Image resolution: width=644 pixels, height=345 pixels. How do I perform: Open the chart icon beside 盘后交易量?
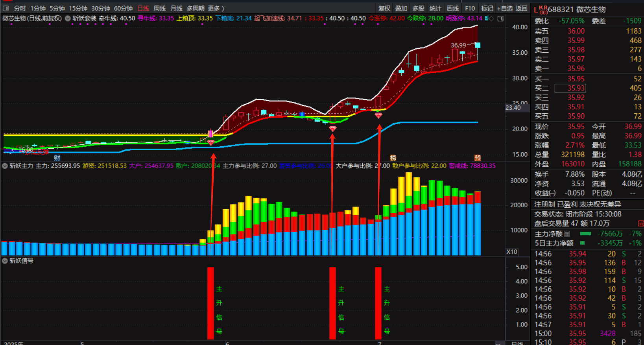640,223
